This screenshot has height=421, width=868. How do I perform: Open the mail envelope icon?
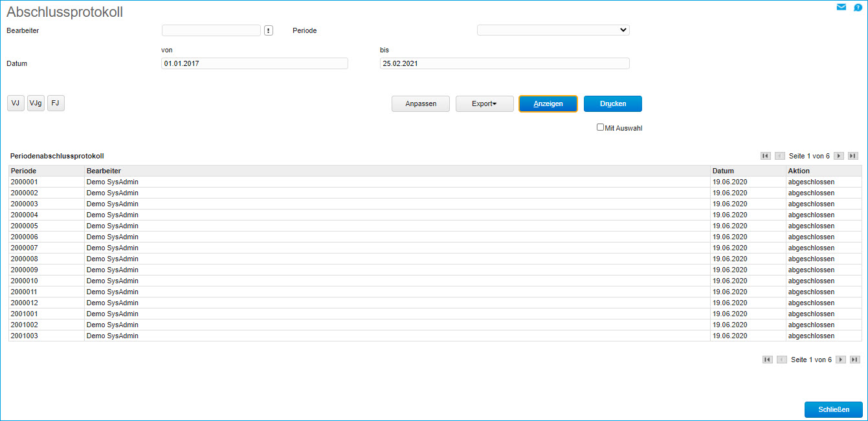(841, 7)
